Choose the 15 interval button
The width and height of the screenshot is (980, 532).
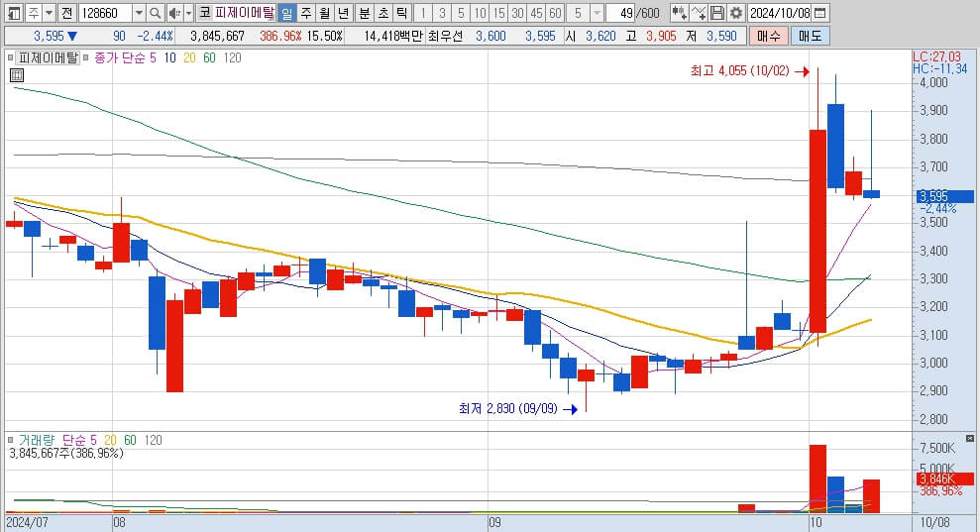coord(498,13)
